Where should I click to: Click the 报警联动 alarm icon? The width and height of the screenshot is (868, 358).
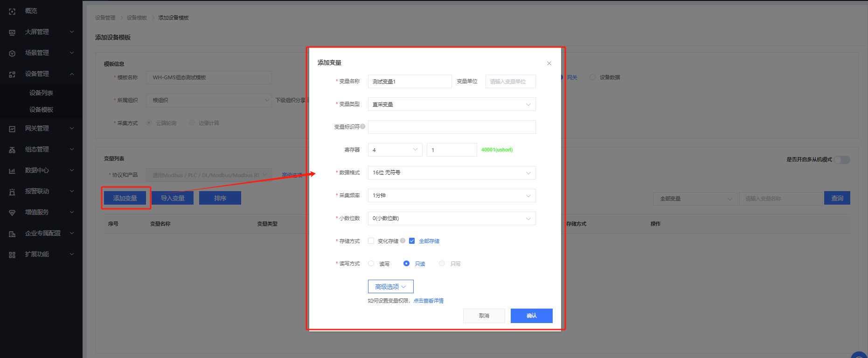tap(12, 192)
